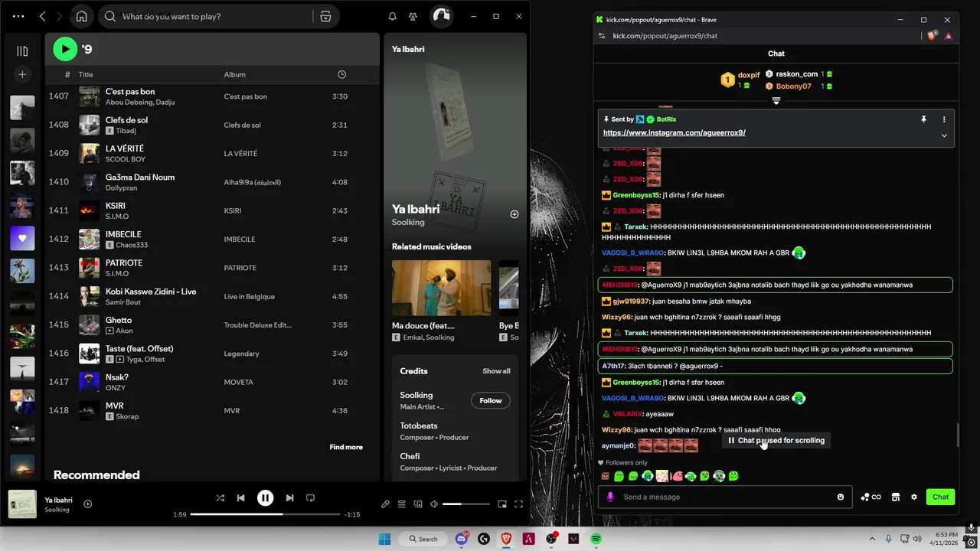980x551 pixels.
Task: Toggle repeat mode
Action: click(x=310, y=497)
